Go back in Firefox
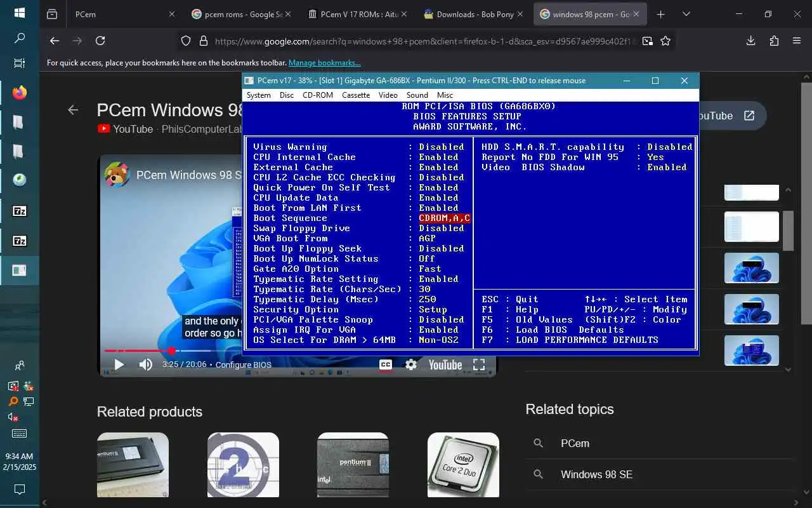The image size is (812, 508). [x=55, y=41]
